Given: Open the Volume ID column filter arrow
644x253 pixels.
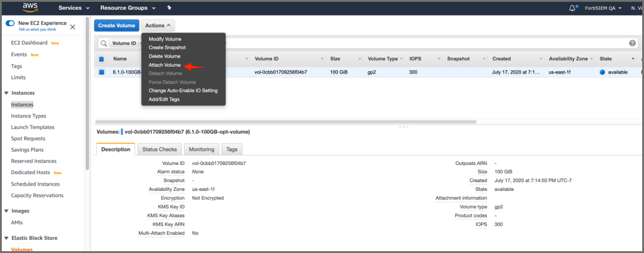Looking at the screenshot, I should pyautogui.click(x=324, y=59).
